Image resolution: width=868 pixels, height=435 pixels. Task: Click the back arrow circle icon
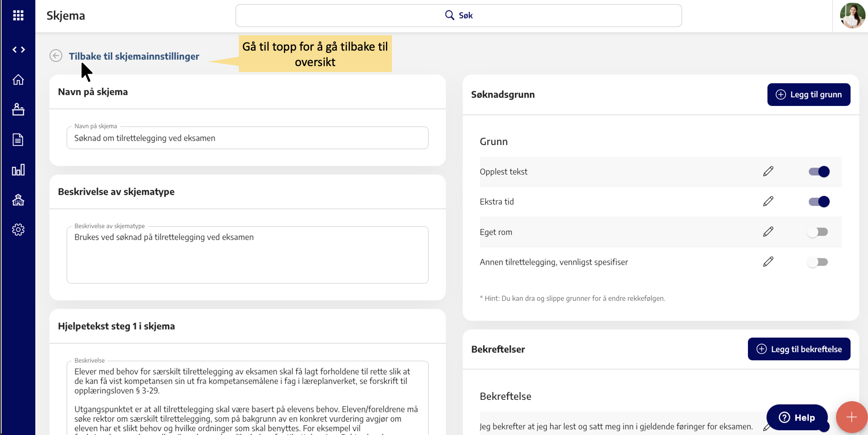pos(56,56)
